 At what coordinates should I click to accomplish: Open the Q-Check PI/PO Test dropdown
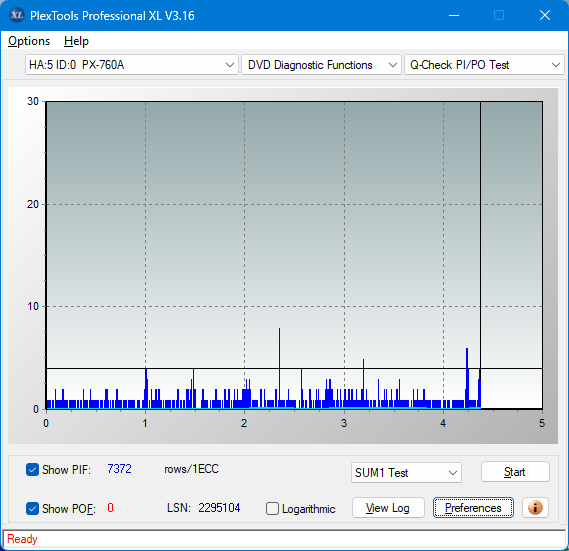coord(484,65)
